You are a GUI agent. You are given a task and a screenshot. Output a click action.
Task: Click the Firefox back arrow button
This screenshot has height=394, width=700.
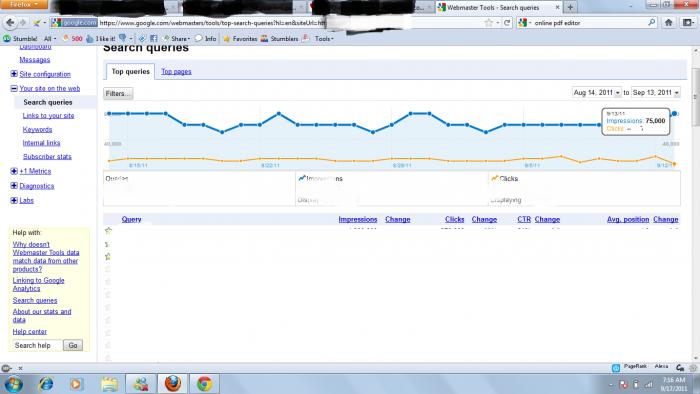point(10,22)
